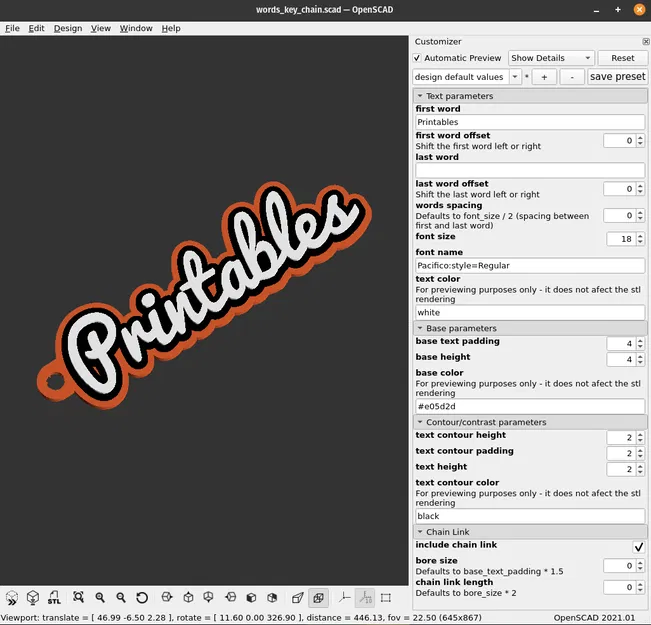
Task: Select the Orthogonal projection icon
Action: click(x=318, y=598)
